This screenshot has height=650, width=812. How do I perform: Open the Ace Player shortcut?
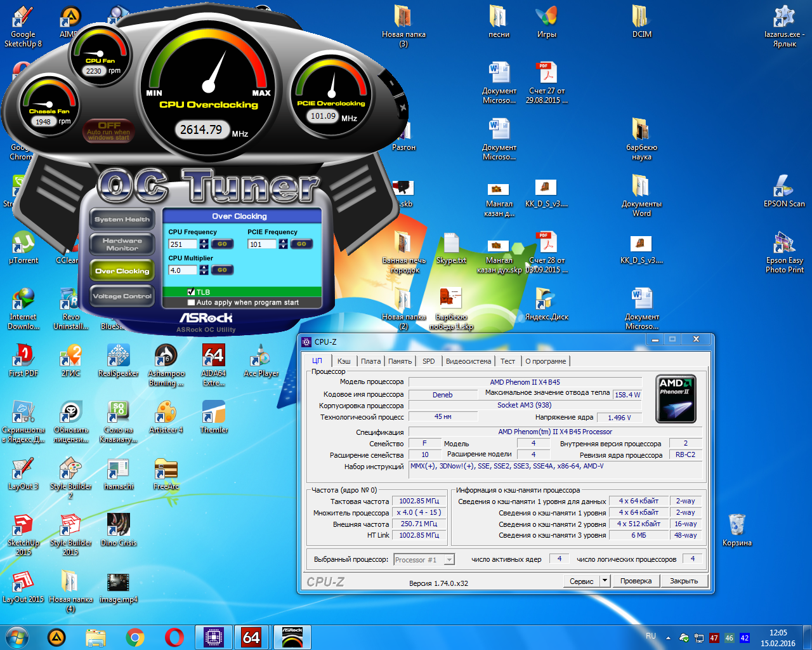261,361
